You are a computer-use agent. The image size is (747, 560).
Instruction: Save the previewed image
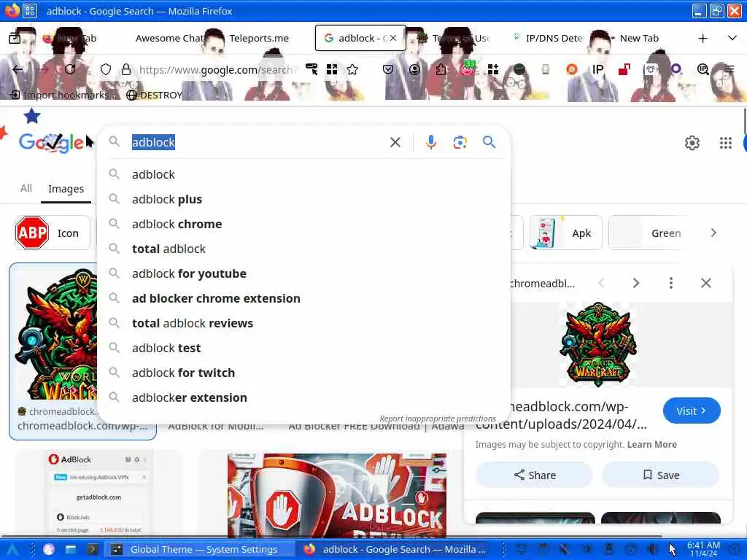pos(660,475)
